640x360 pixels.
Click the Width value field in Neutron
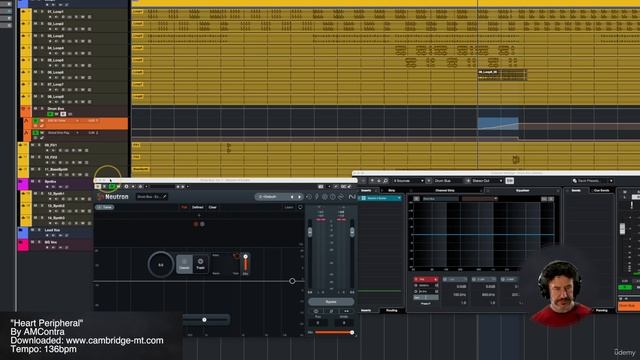[x=344, y=323]
